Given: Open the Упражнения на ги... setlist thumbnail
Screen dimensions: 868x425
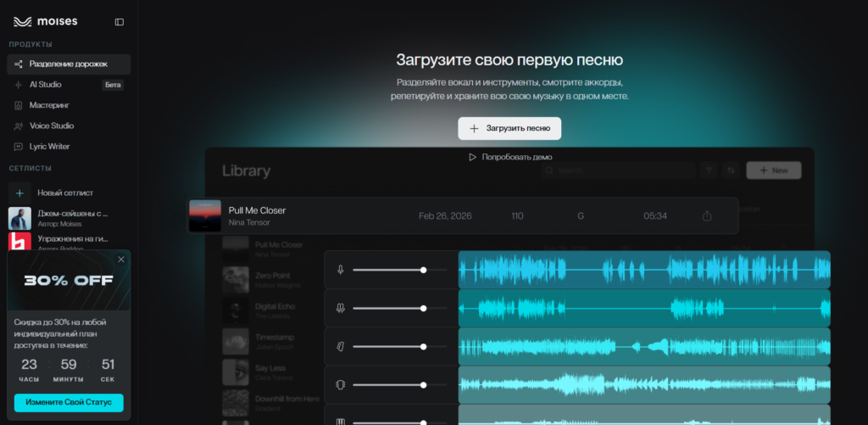Looking at the screenshot, I should (x=20, y=241).
